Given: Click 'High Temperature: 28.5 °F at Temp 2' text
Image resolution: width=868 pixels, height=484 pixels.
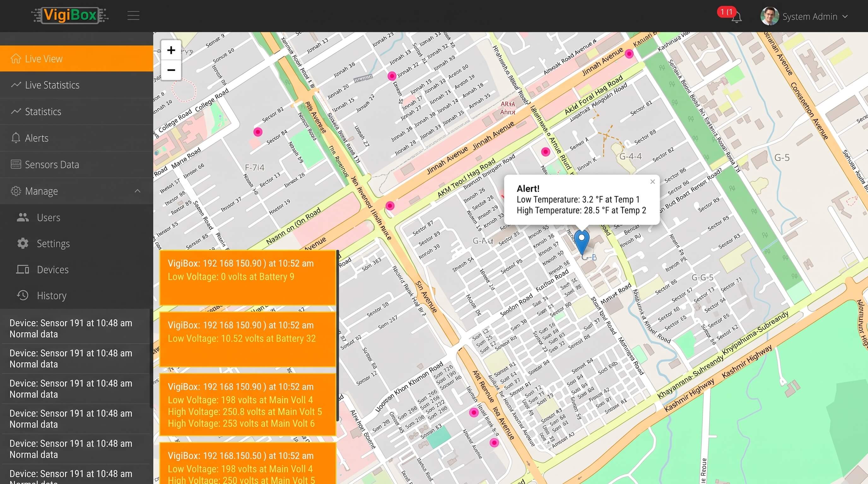Looking at the screenshot, I should (581, 210).
